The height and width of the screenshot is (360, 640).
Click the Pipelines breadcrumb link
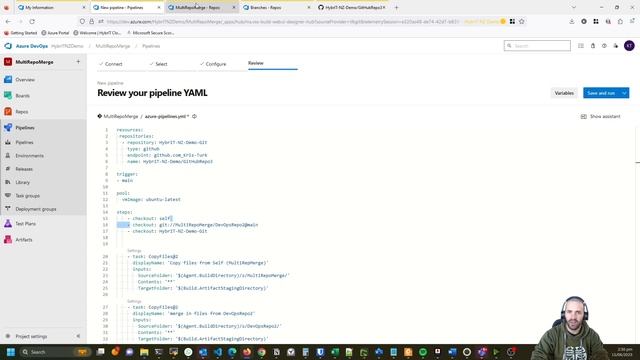[x=151, y=46]
